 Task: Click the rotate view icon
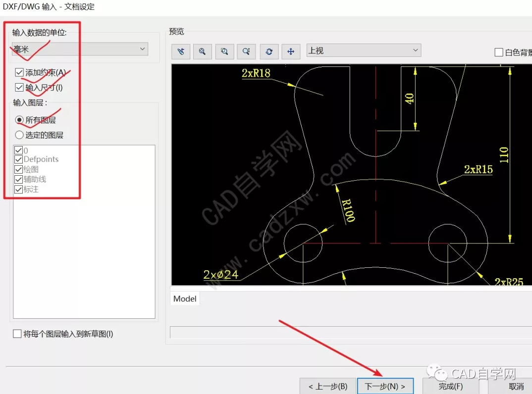point(268,51)
